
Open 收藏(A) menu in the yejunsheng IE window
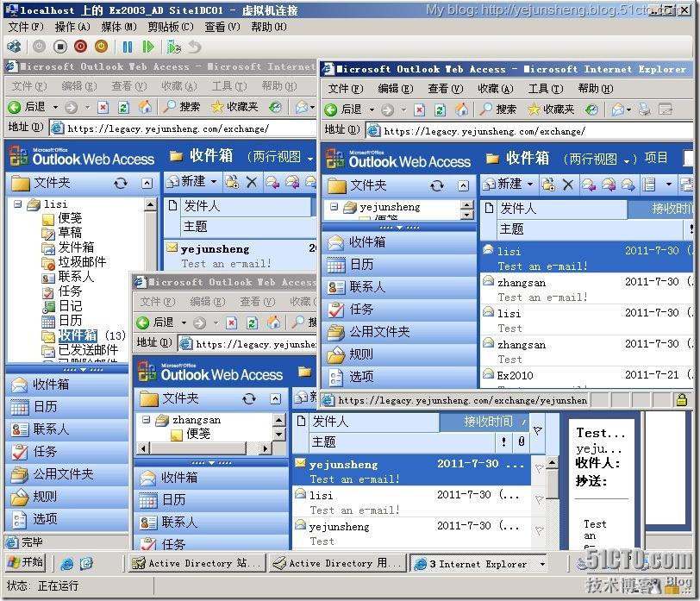[496, 89]
